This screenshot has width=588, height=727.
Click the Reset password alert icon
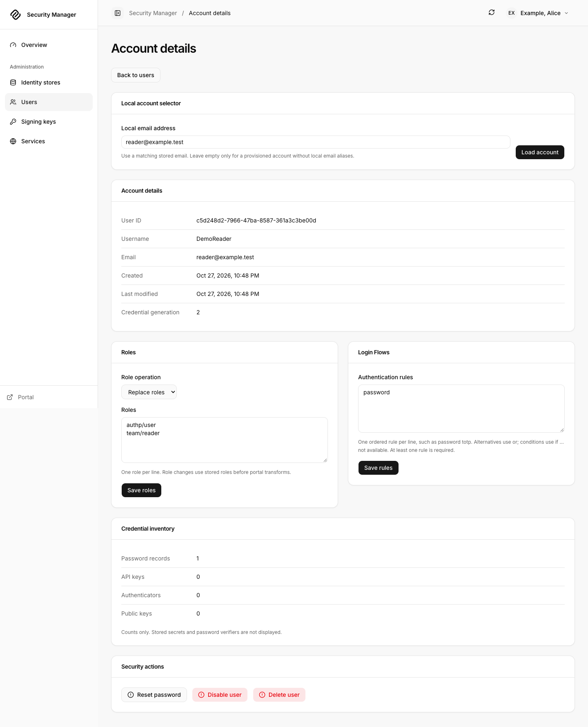[x=131, y=695]
